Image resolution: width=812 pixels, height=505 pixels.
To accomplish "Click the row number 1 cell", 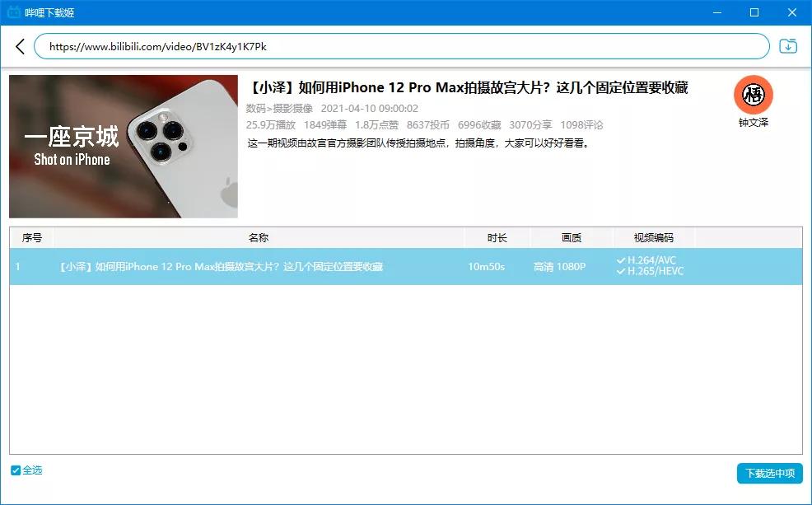I will click(x=17, y=266).
